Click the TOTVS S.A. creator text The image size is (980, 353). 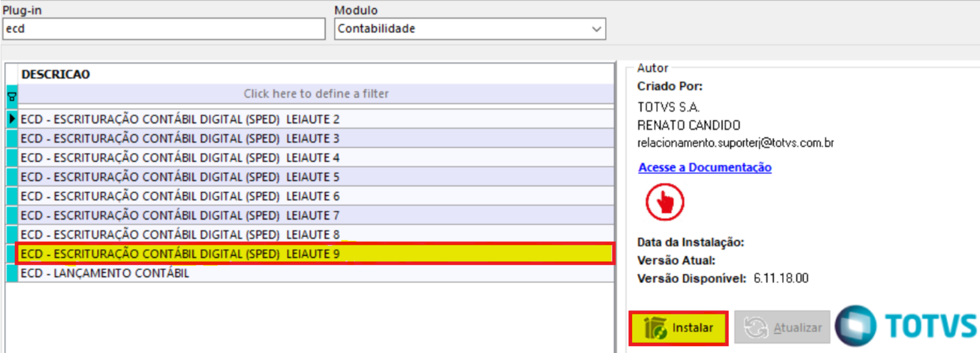668,107
